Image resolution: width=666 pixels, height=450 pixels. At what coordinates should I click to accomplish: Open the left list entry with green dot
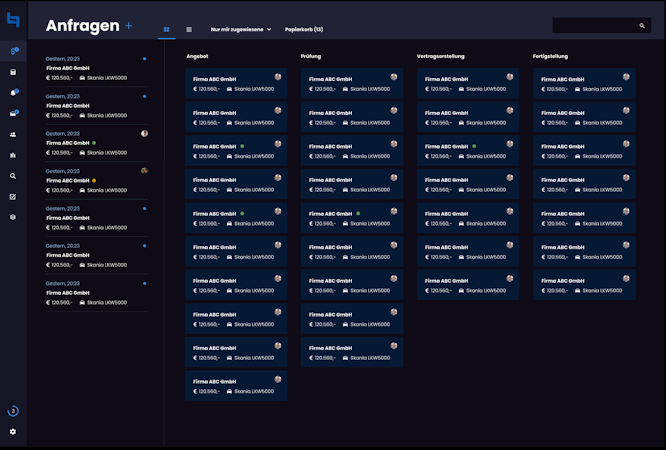pyautogui.click(x=97, y=143)
